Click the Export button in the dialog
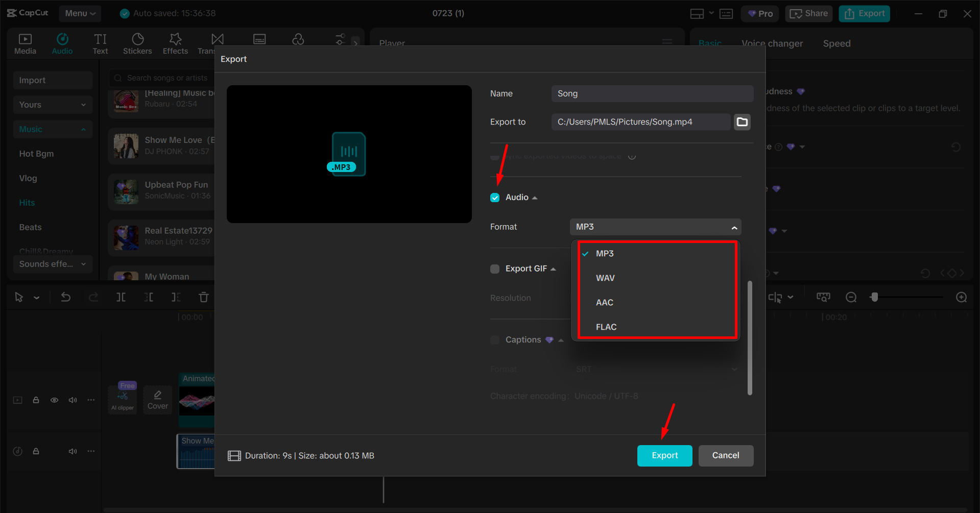This screenshot has height=513, width=980. (664, 455)
